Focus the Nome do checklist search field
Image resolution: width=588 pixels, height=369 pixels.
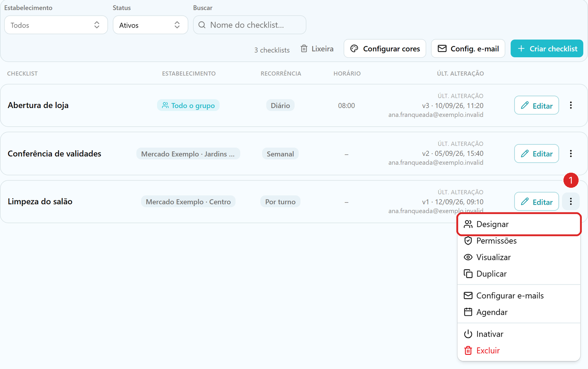[x=250, y=25]
